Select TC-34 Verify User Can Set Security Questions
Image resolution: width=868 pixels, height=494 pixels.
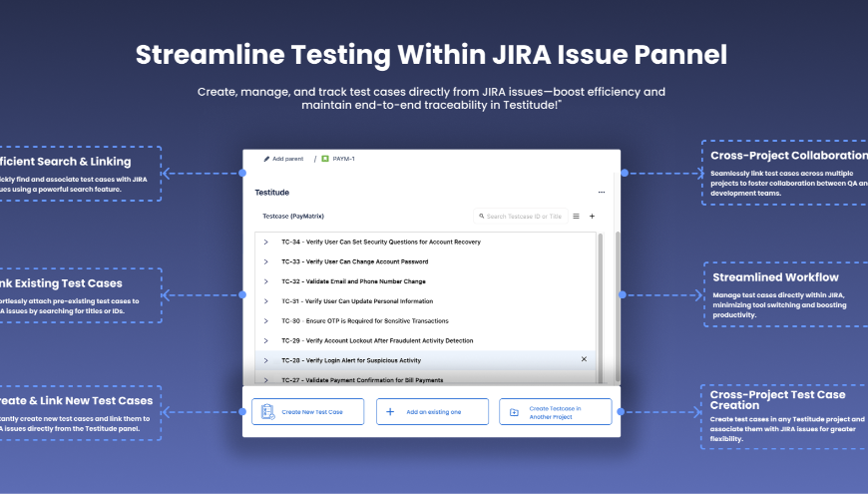tap(381, 243)
